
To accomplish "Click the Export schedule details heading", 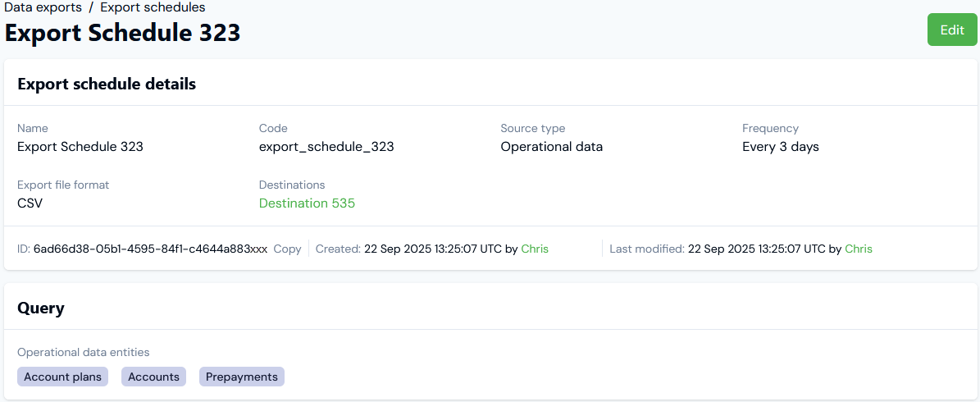I will click(107, 84).
